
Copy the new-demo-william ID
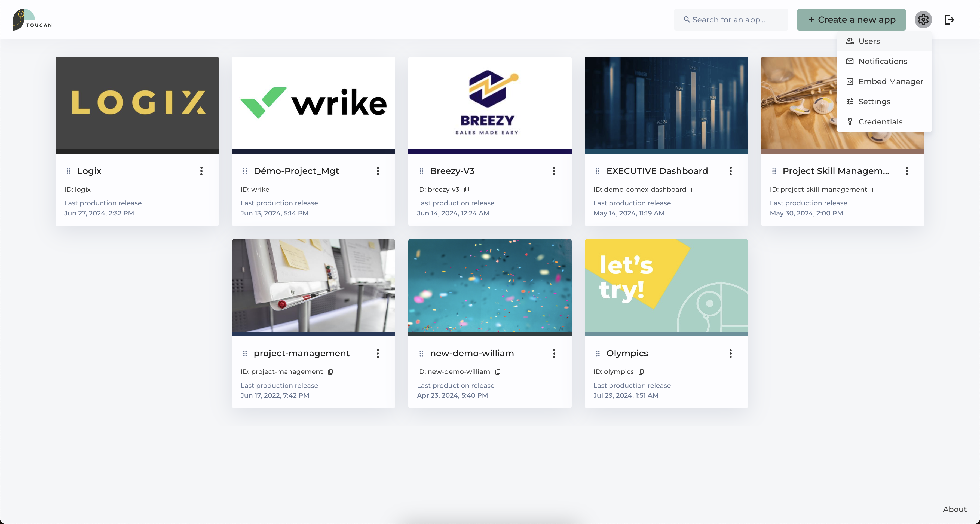click(498, 372)
